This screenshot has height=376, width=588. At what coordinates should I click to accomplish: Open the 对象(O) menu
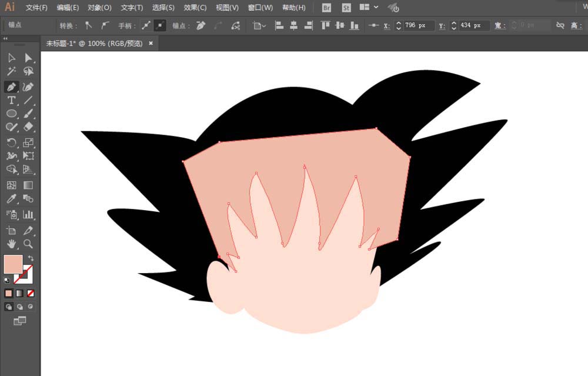(x=99, y=8)
